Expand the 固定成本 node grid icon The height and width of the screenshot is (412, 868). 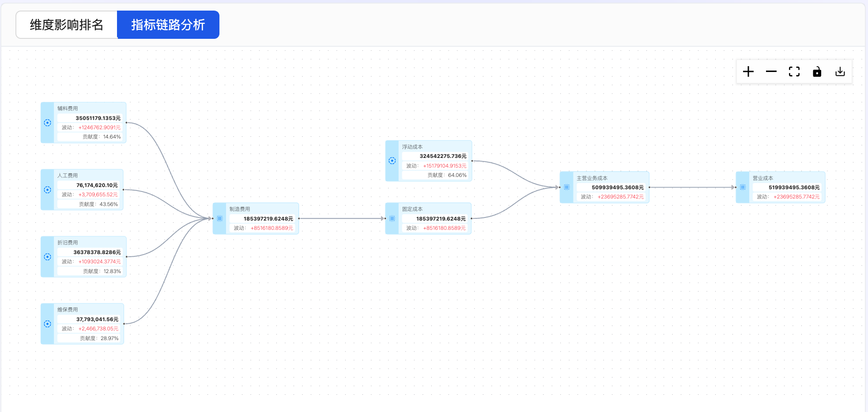pos(392,218)
